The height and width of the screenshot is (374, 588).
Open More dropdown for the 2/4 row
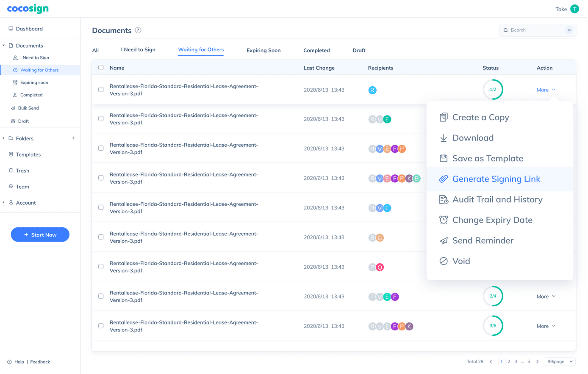coord(546,297)
